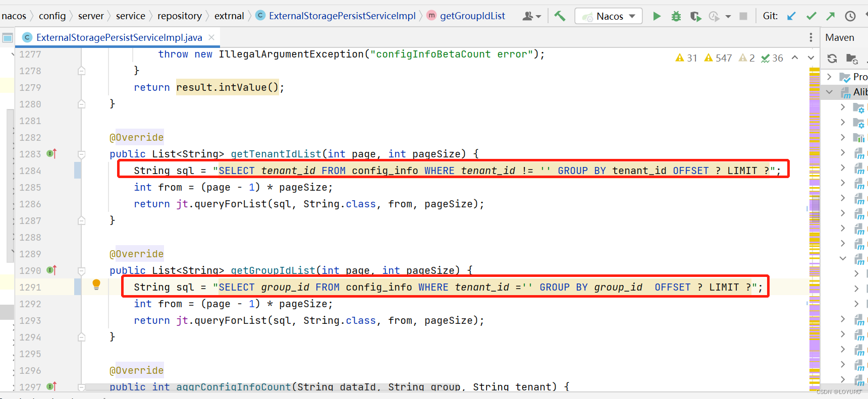Image resolution: width=868 pixels, height=399 pixels.
Task: Push commits with the green Git arrow
Action: [831, 16]
